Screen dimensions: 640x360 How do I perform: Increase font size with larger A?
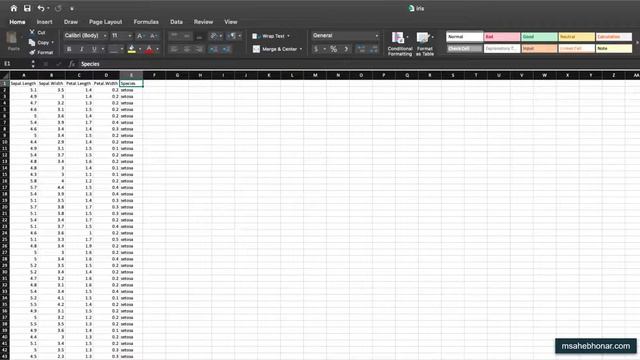140,36
